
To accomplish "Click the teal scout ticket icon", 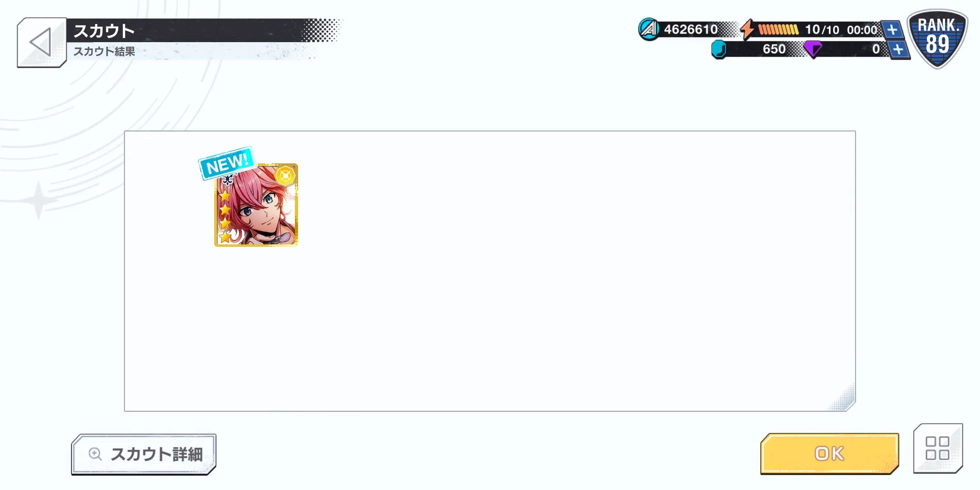I will point(719,49).
